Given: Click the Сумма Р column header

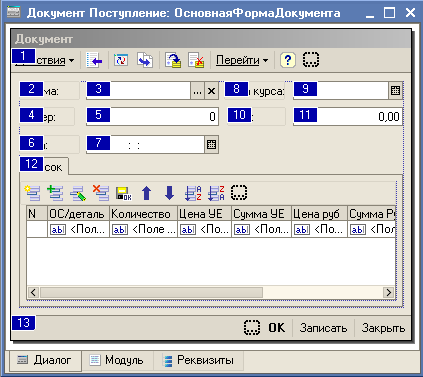Looking at the screenshot, I should (x=371, y=213).
